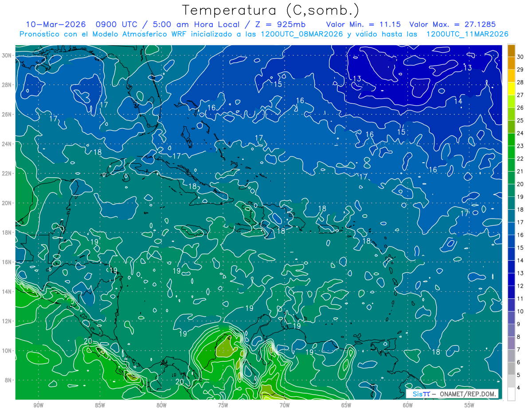Image resolution: width=532 pixels, height=411 pixels.
Task: Click the "12N" latitude axis label
Action: coord(8,321)
